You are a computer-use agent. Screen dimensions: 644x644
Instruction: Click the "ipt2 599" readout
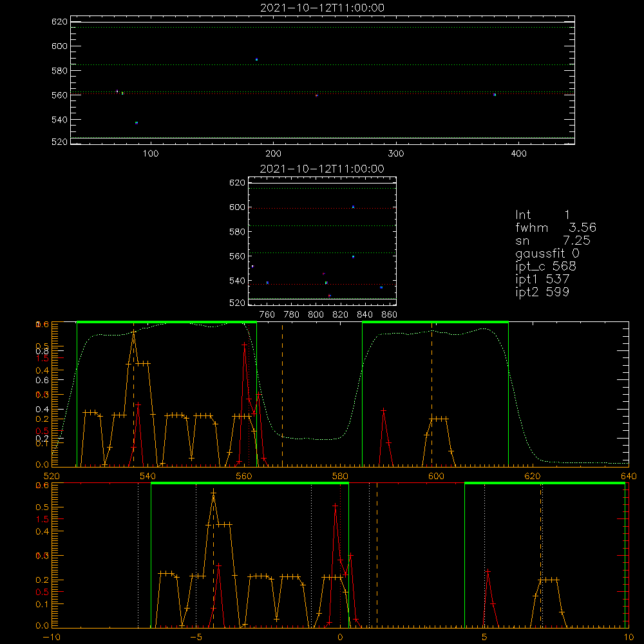(542, 292)
